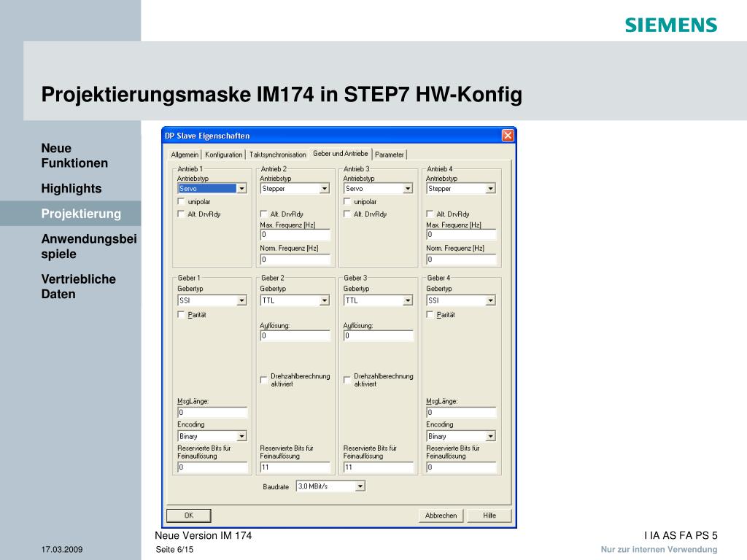
Task: Click Reservierte Bits field in Geber 4
Action: click(461, 467)
